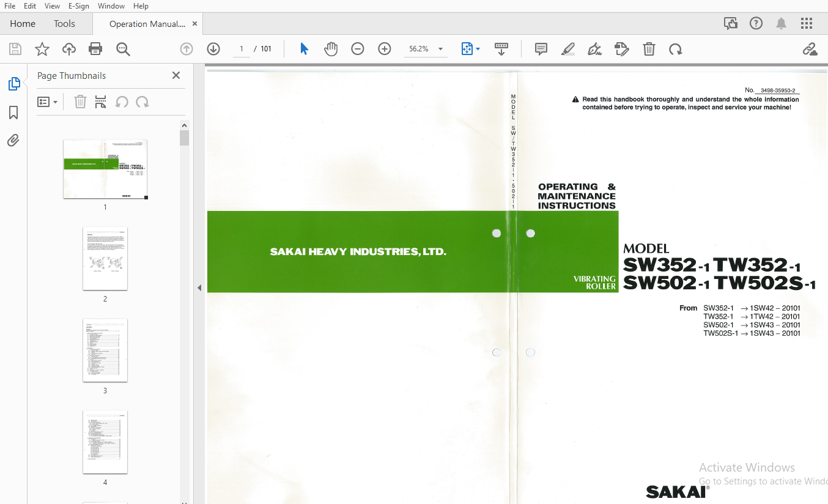This screenshot has height=504, width=828.
Task: Click the Delete page trash icon in toolbar
Action: point(649,49)
